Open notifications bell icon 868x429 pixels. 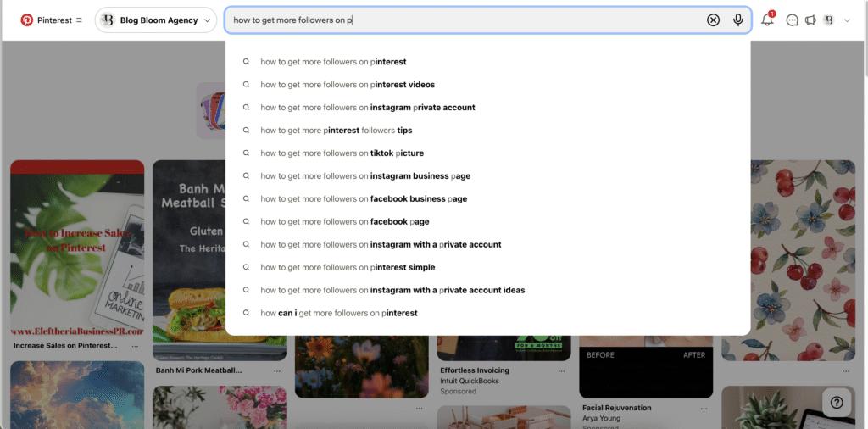[x=767, y=20]
